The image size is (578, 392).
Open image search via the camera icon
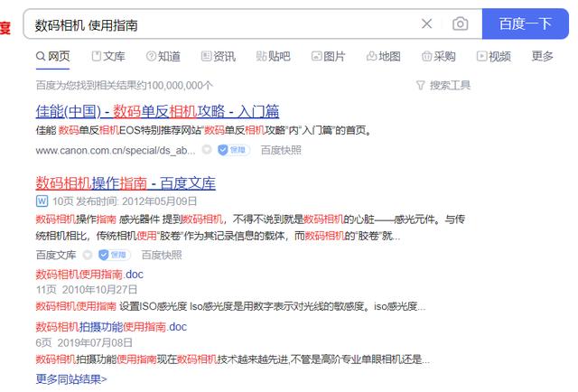coord(461,24)
